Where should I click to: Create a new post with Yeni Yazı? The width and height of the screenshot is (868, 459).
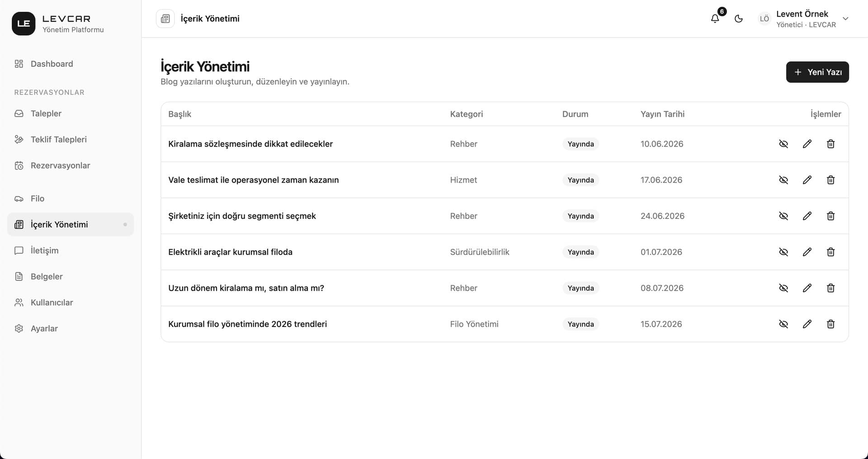tap(817, 72)
